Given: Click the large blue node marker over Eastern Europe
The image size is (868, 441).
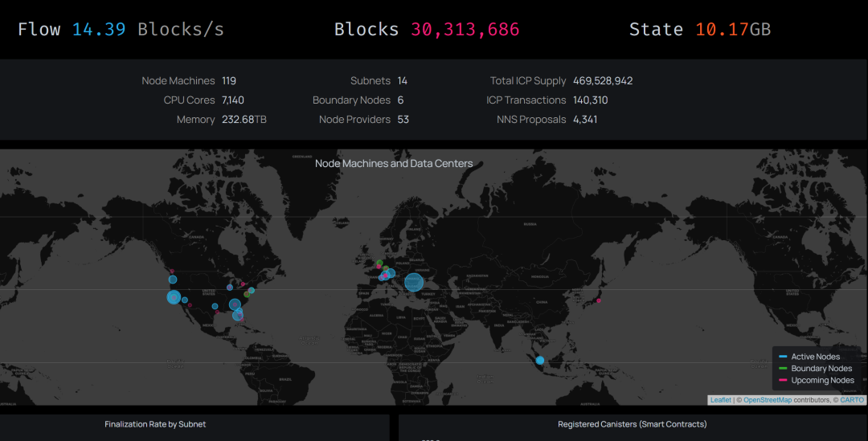Looking at the screenshot, I should (x=413, y=282).
